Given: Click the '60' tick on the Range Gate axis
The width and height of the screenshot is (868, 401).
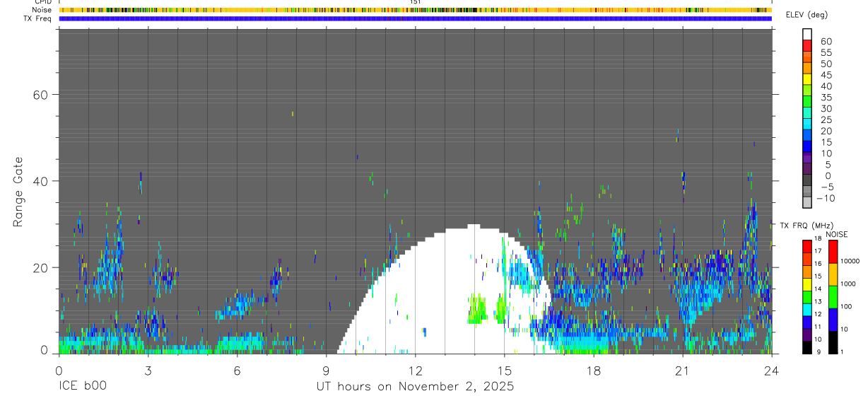Looking at the screenshot, I should 41,95.
